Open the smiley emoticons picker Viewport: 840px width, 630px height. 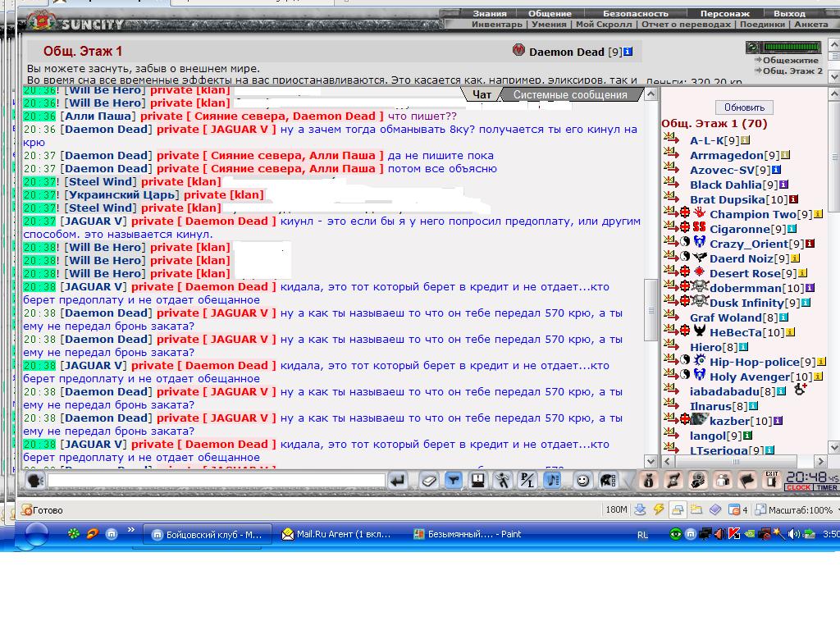(582, 481)
